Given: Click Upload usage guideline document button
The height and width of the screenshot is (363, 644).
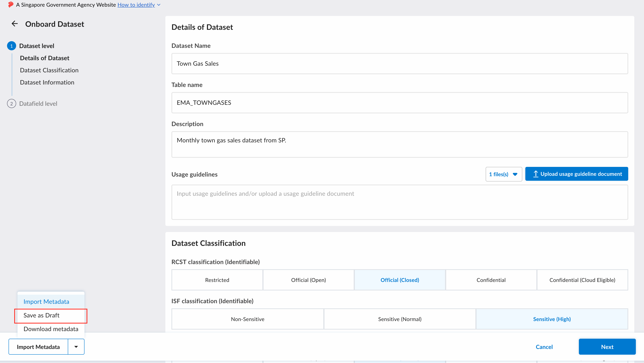Looking at the screenshot, I should coord(576,174).
